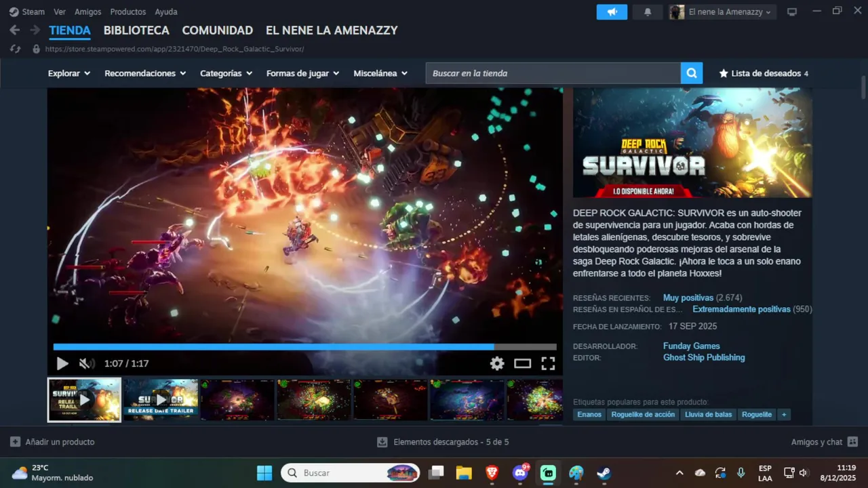The width and height of the screenshot is (868, 488).
Task: Click the store page URL address
Action: click(174, 49)
